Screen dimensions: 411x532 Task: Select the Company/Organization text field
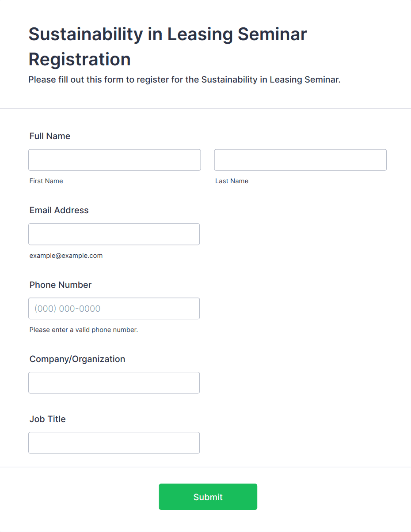click(114, 383)
